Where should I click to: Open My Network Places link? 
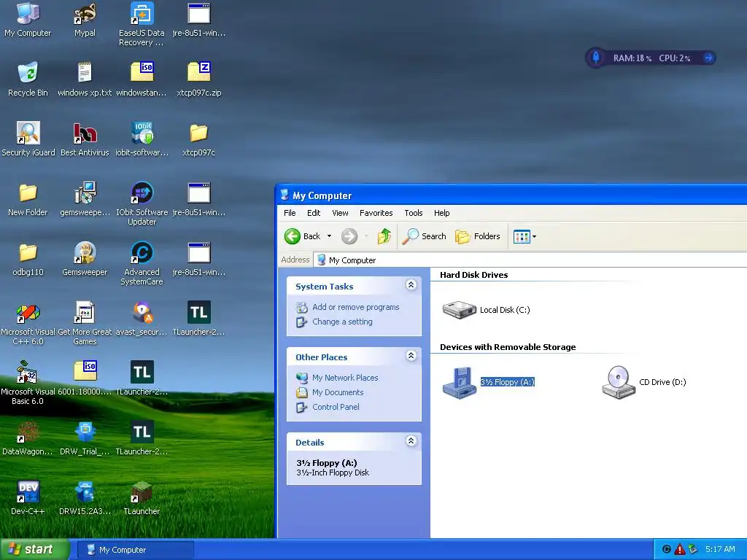345,378
